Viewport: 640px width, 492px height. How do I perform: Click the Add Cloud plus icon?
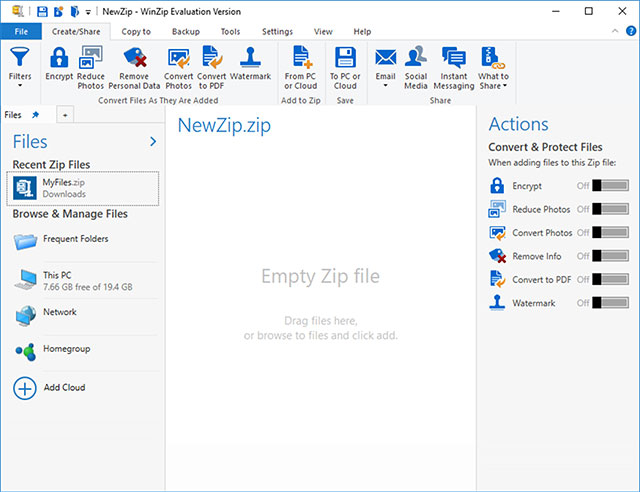pyautogui.click(x=24, y=388)
